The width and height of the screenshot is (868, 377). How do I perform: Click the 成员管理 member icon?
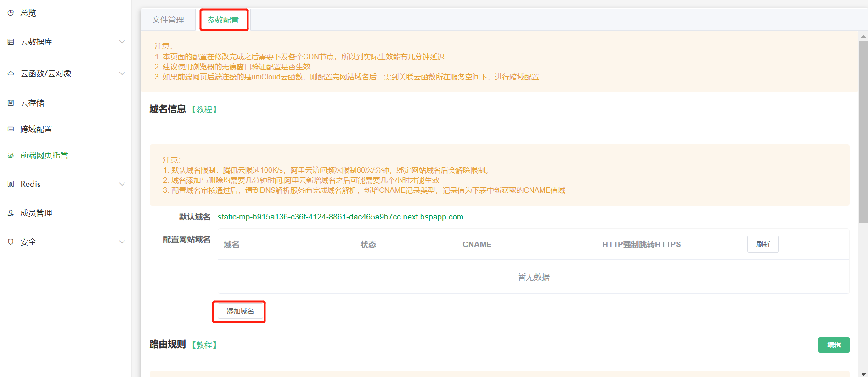coord(11,213)
